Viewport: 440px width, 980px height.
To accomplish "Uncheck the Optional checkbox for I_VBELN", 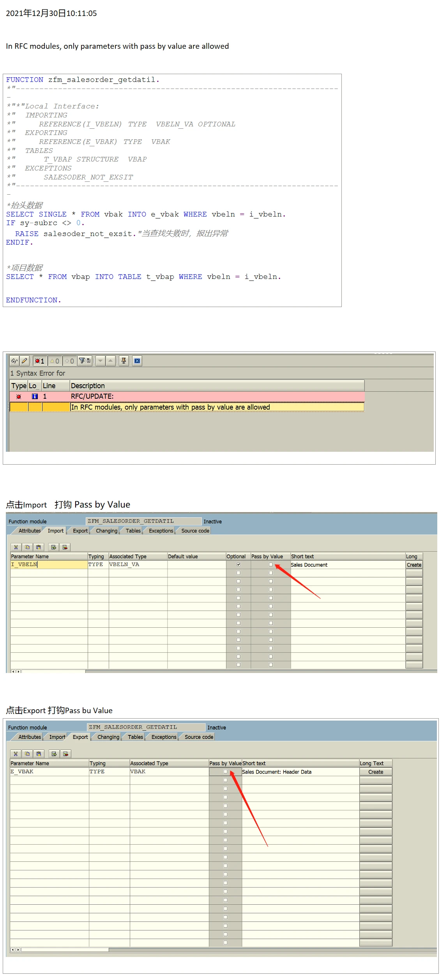I will [239, 565].
